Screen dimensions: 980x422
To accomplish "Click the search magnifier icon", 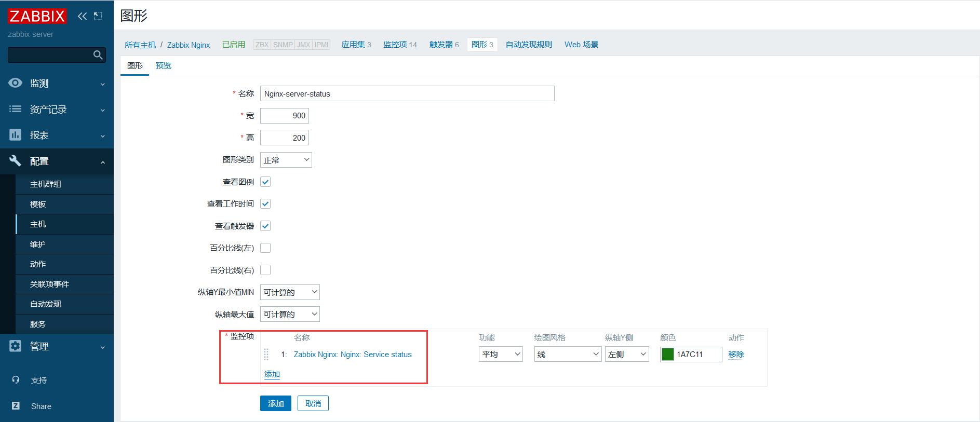I will [98, 55].
